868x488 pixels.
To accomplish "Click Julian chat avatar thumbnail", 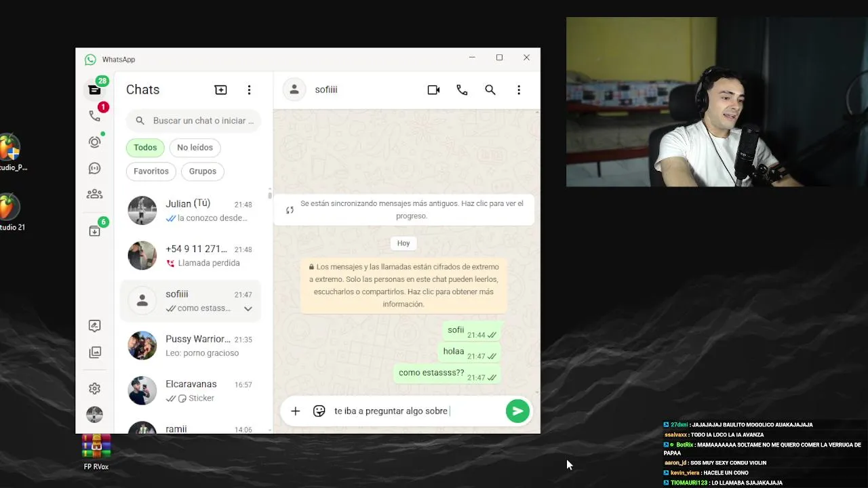I will click(x=142, y=210).
